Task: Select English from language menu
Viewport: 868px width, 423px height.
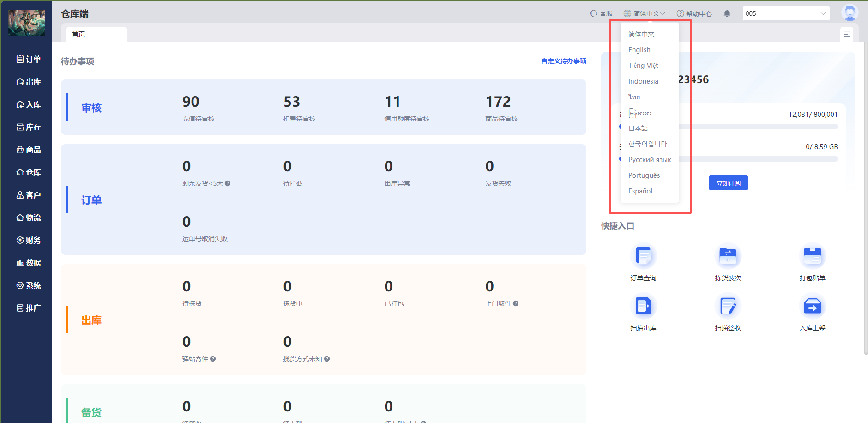Action: [x=639, y=50]
